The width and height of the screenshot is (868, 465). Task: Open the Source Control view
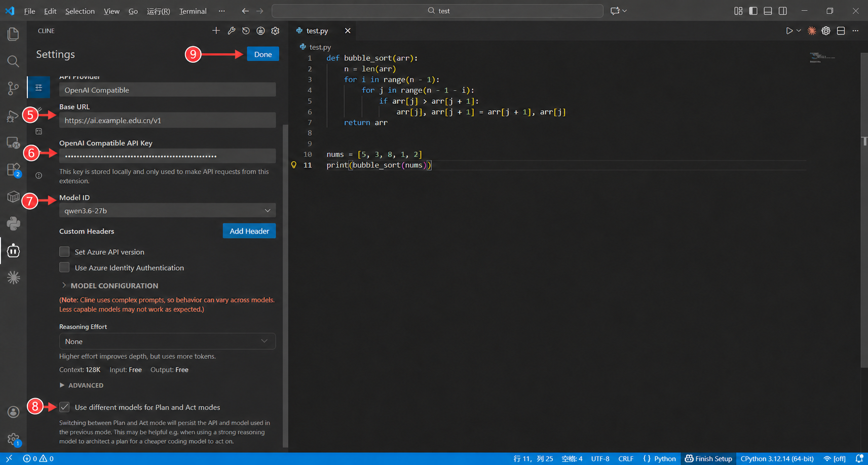(13, 88)
